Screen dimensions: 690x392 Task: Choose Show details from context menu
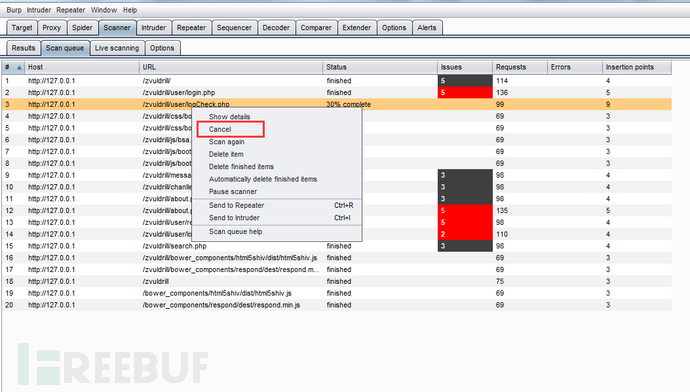230,117
